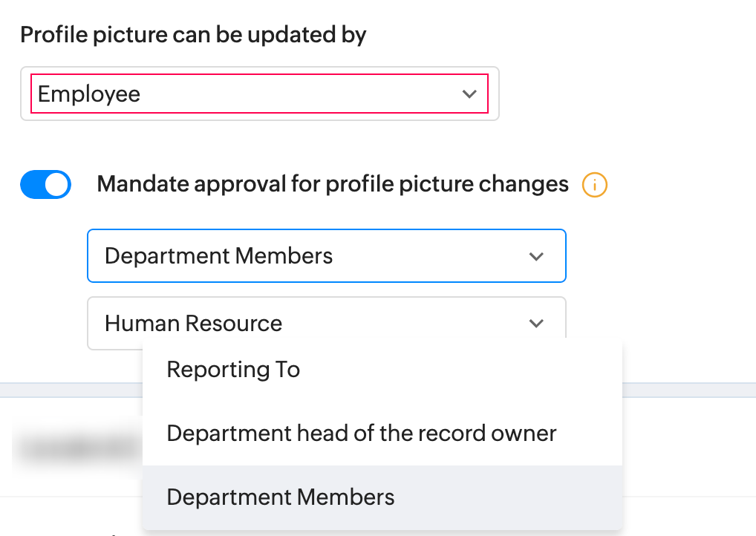
Task: Click the gray divider bar left of the dropdown list
Action: click(x=71, y=390)
